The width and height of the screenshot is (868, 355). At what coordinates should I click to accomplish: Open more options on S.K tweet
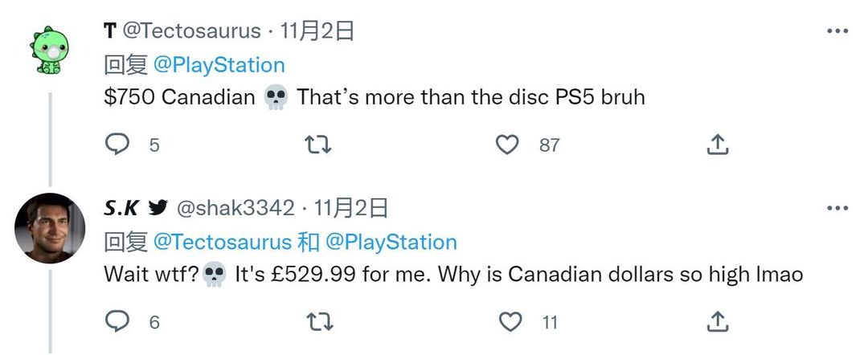[x=837, y=209]
